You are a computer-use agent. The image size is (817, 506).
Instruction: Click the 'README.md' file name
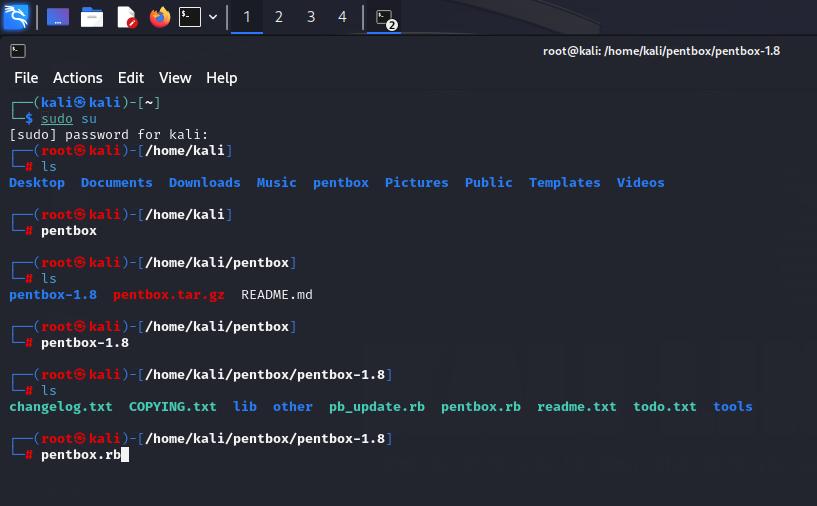277,294
